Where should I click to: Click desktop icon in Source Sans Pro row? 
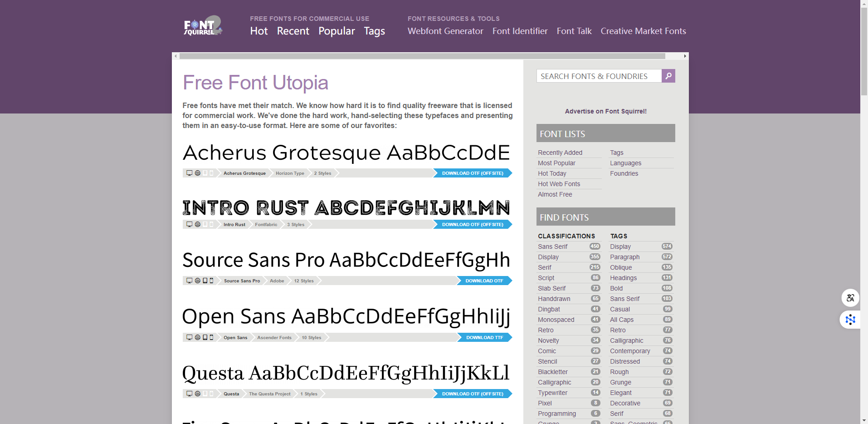(190, 281)
